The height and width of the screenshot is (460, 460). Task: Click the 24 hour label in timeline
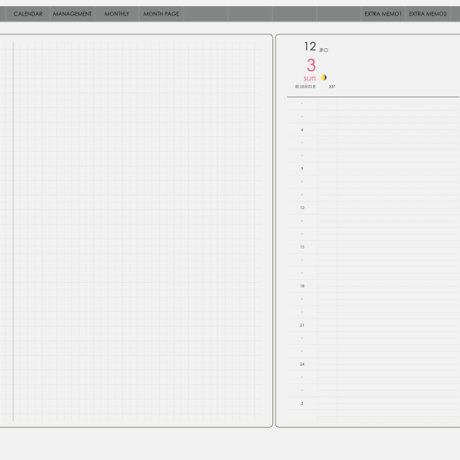tap(302, 364)
